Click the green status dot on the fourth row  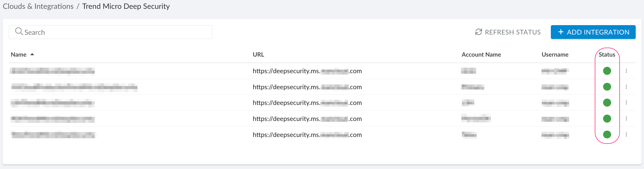607,119
